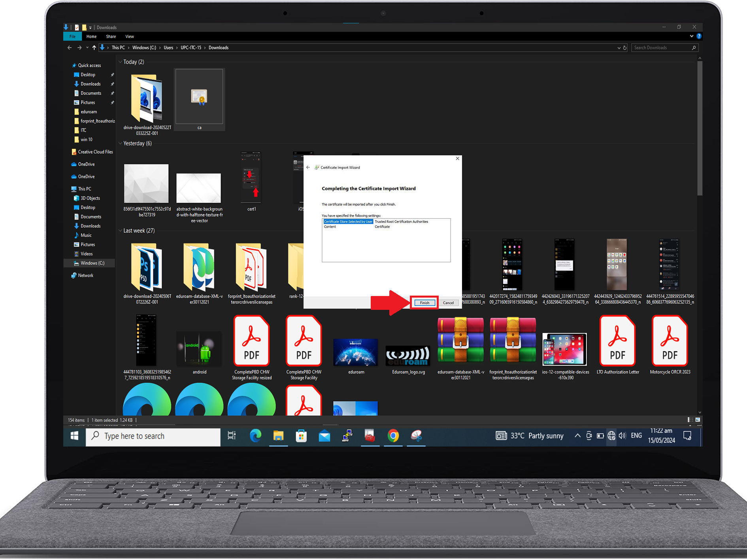Select the cert1 image file

(251, 181)
